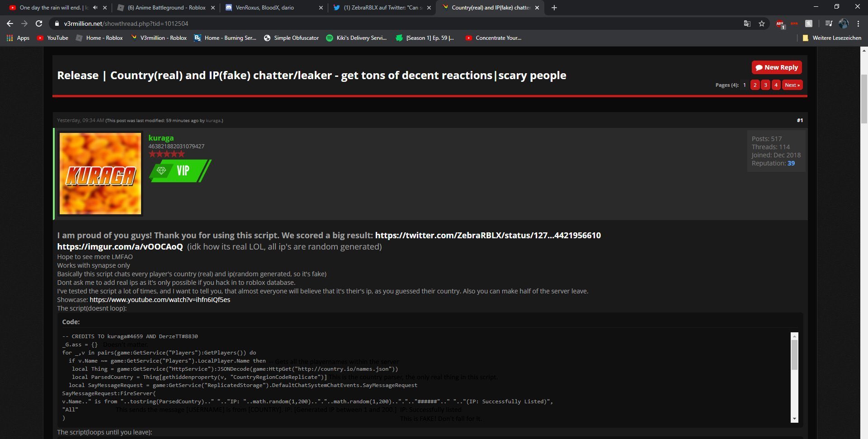Open the Google Translate page icon

(747, 24)
